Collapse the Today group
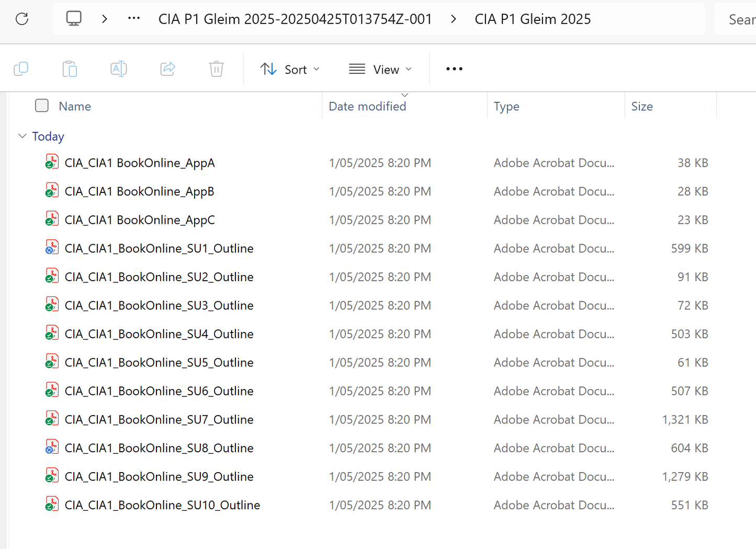 coord(22,136)
